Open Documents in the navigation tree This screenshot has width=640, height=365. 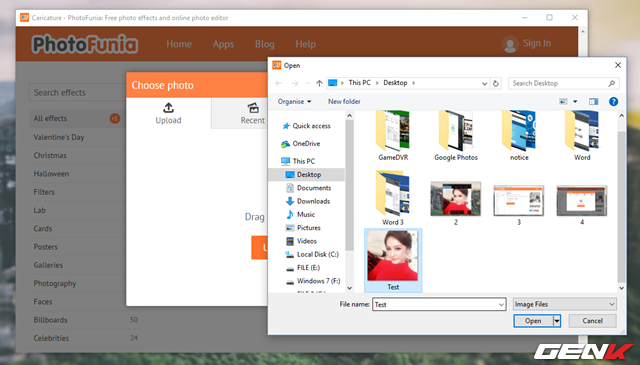313,188
